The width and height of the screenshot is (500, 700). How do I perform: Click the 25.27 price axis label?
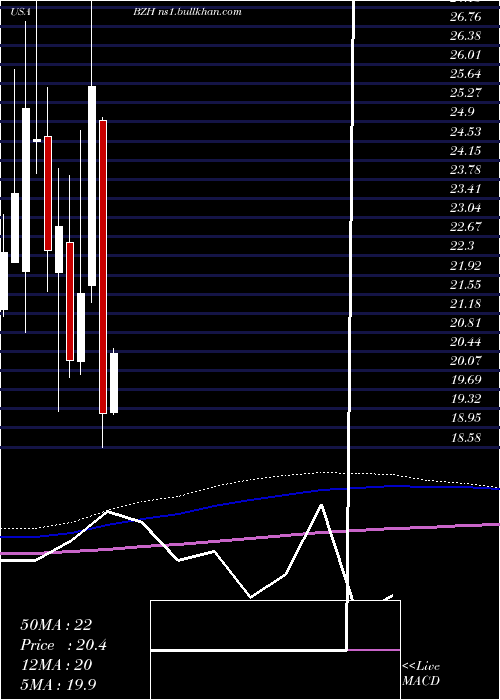click(x=466, y=93)
